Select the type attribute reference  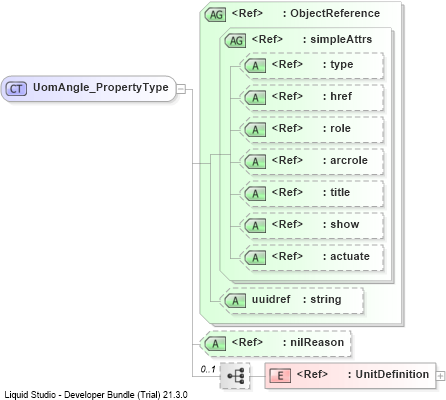coord(312,66)
